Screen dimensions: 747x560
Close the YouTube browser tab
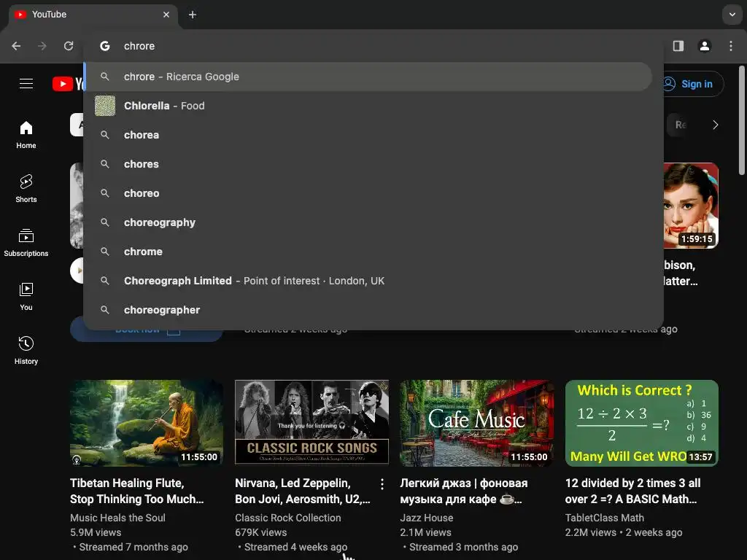pos(166,15)
